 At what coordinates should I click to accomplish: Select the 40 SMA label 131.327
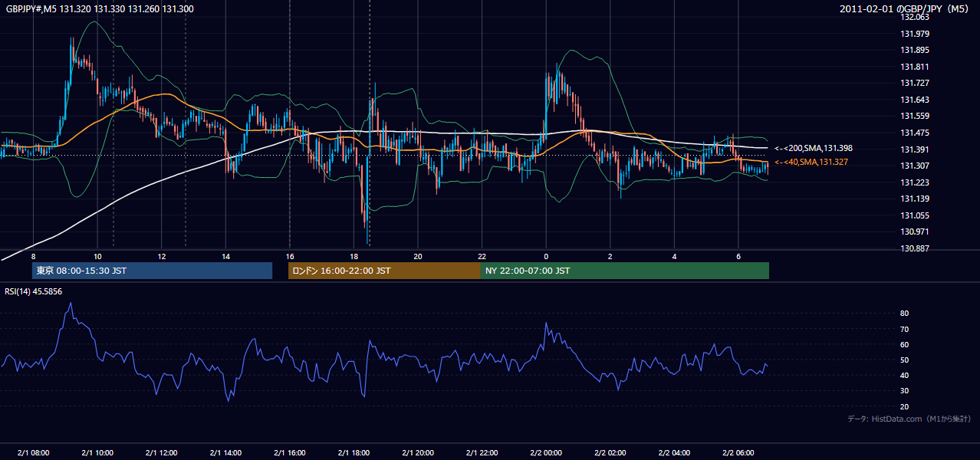pyautogui.click(x=811, y=162)
